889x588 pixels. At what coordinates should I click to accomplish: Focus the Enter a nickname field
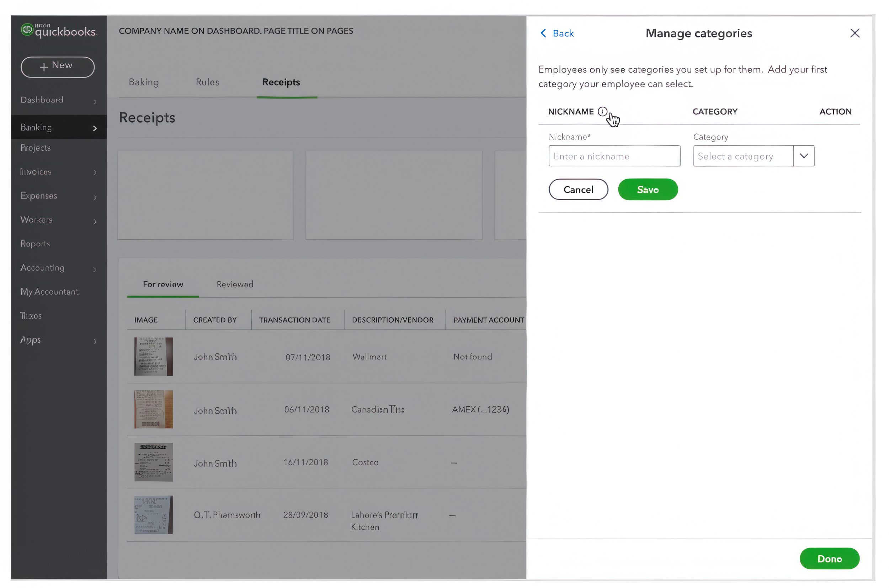(614, 156)
